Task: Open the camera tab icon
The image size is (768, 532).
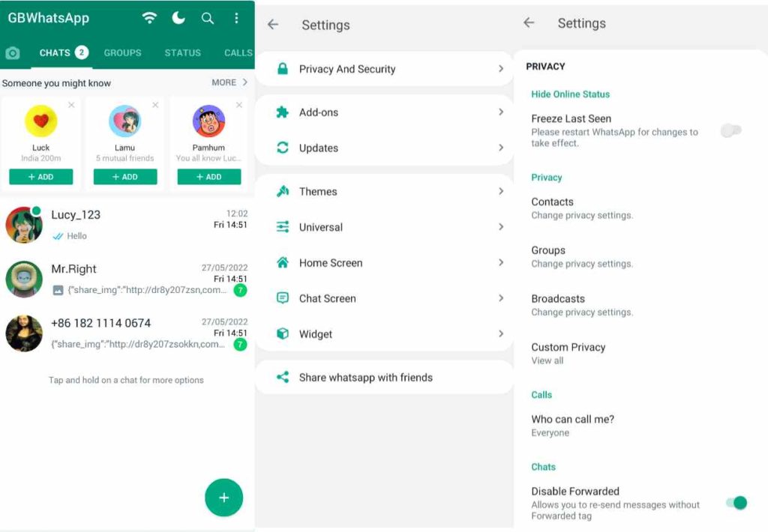Action: 13,53
